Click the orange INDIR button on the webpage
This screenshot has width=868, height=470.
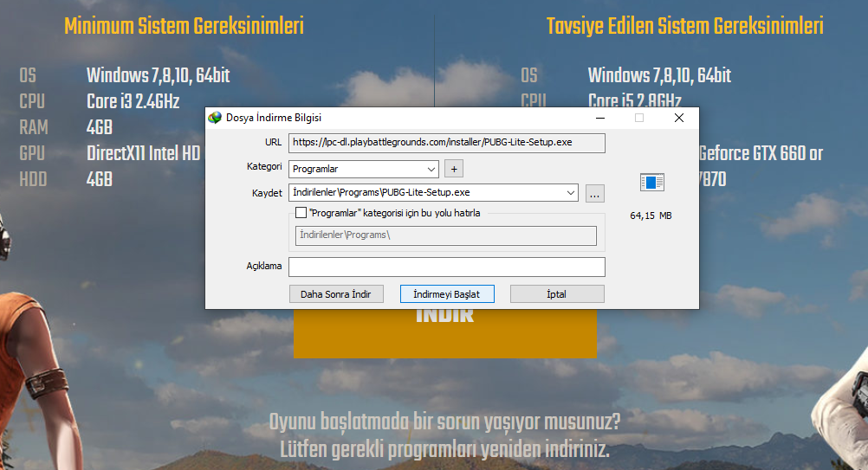[445, 333]
